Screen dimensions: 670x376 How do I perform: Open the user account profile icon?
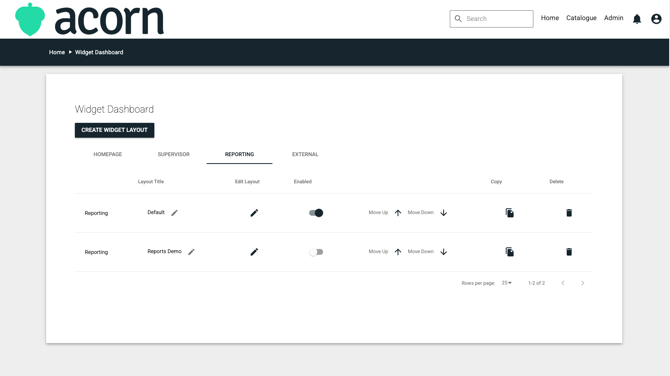pos(656,19)
